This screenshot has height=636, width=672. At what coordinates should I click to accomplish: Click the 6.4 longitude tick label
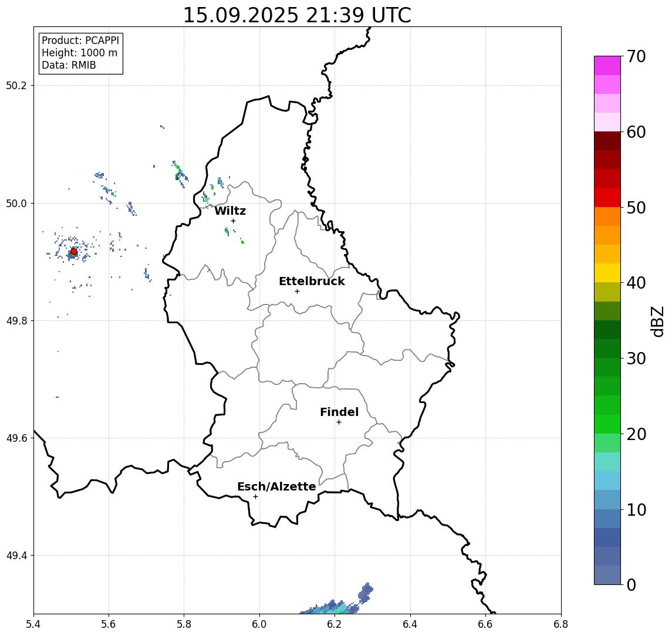pyautogui.click(x=410, y=624)
